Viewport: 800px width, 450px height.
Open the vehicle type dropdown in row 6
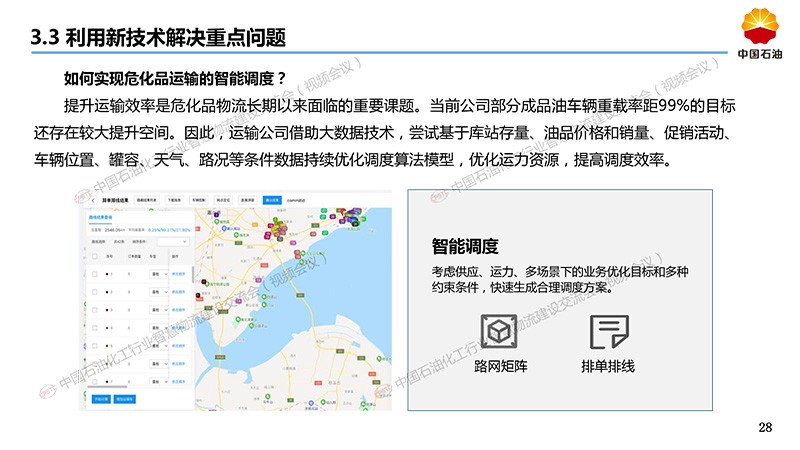[x=159, y=364]
